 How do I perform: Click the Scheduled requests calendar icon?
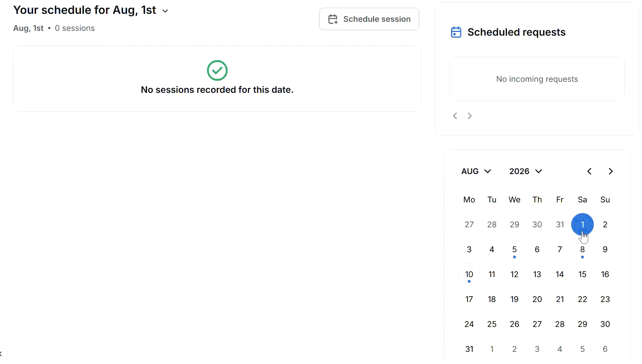456,32
